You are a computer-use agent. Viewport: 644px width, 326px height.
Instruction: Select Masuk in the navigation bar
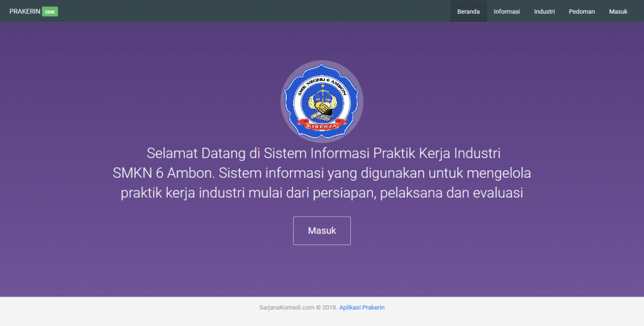618,11
